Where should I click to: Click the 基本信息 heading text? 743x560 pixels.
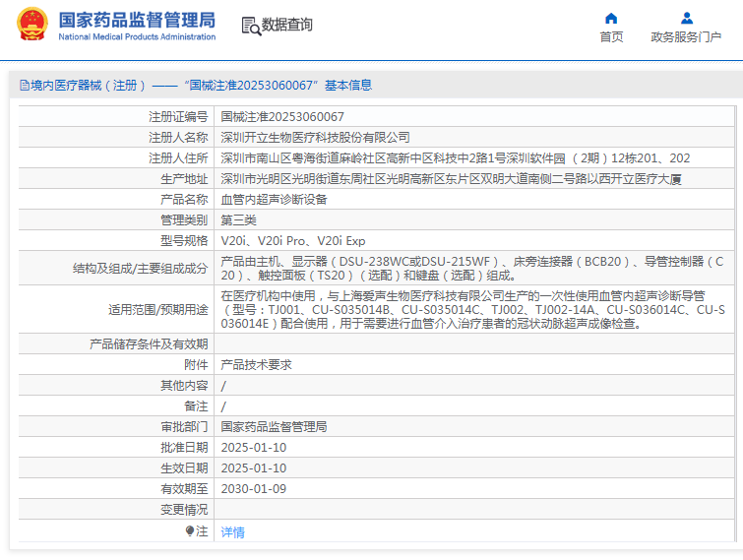pyautogui.click(x=348, y=86)
